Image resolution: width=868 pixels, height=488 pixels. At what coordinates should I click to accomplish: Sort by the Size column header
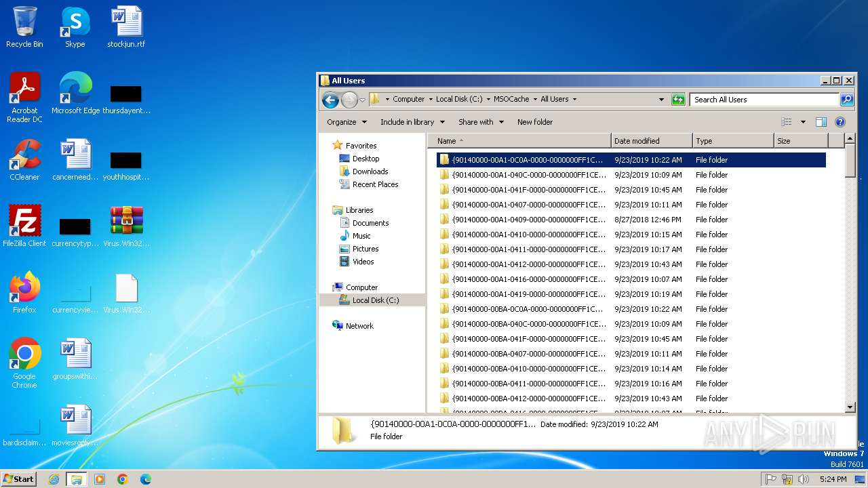coord(801,141)
